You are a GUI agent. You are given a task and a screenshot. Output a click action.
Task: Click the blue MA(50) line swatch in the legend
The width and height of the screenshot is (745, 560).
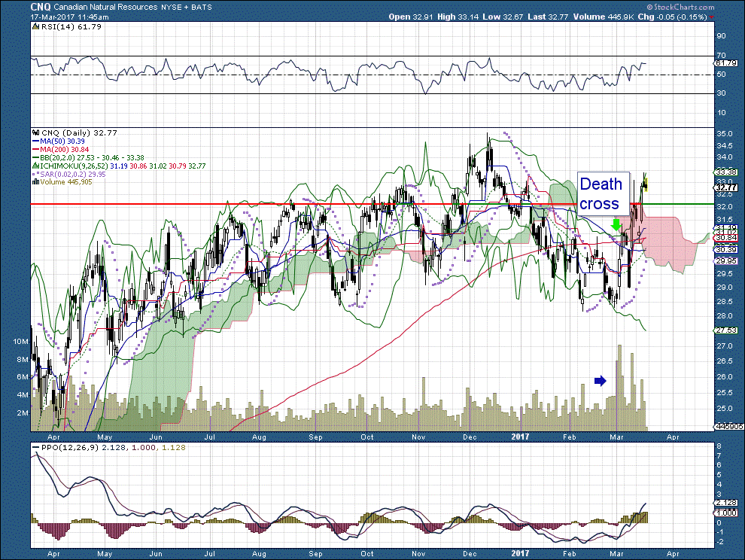[35, 142]
